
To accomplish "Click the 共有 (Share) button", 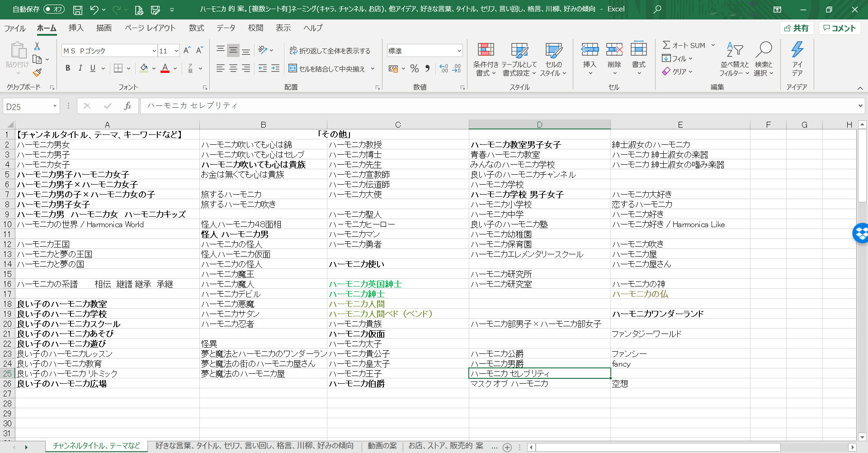I will [797, 28].
